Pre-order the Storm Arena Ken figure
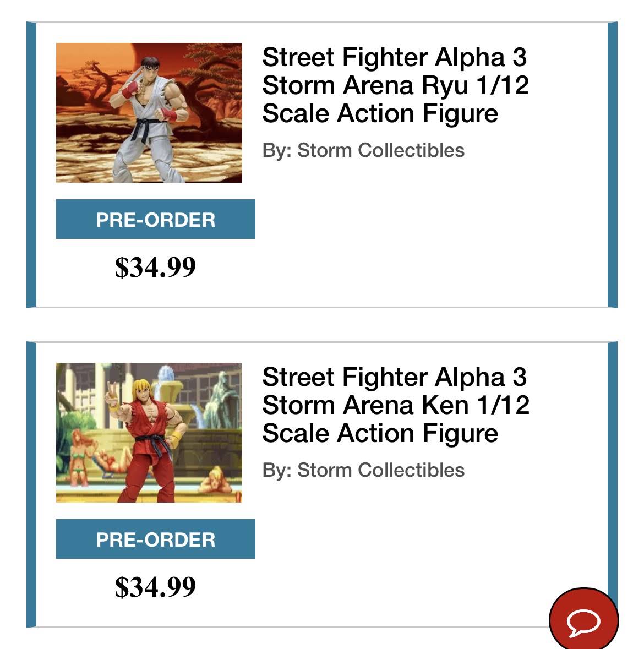This screenshot has height=649, width=644. pyautogui.click(x=156, y=539)
